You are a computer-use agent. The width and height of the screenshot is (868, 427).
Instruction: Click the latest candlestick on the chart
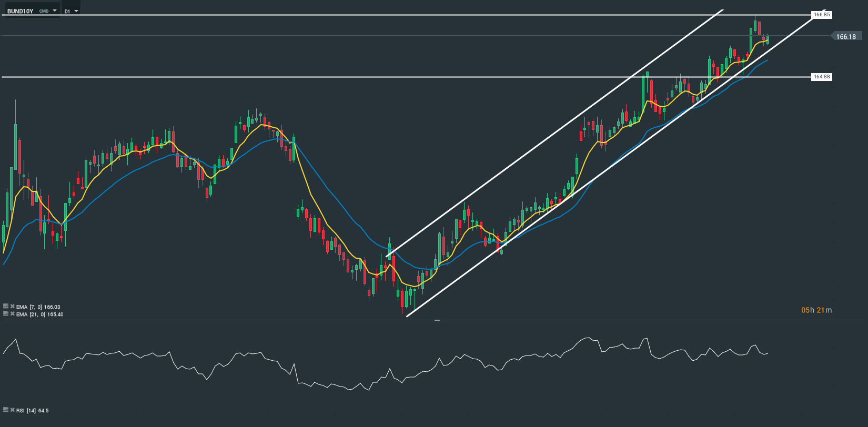[x=768, y=39]
